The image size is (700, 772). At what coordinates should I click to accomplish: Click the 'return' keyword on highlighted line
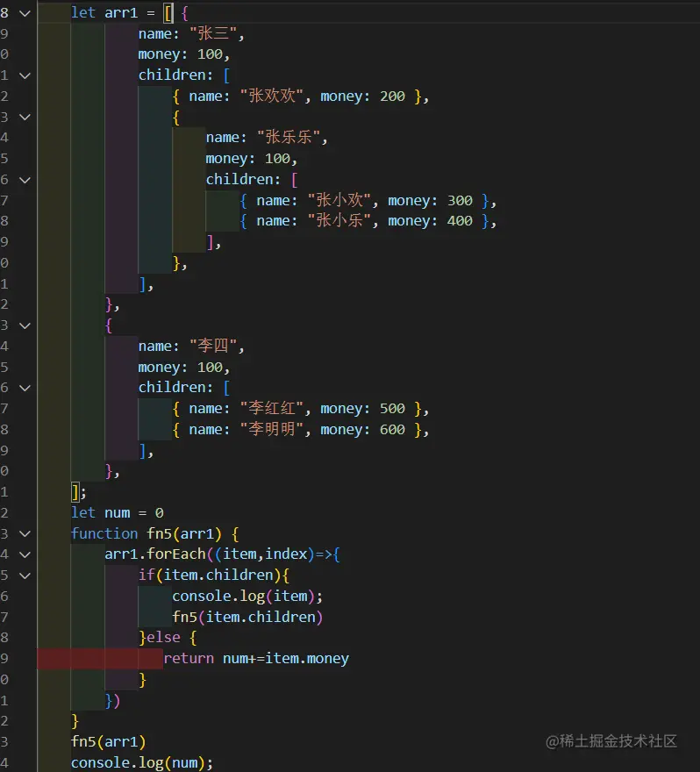189,659
